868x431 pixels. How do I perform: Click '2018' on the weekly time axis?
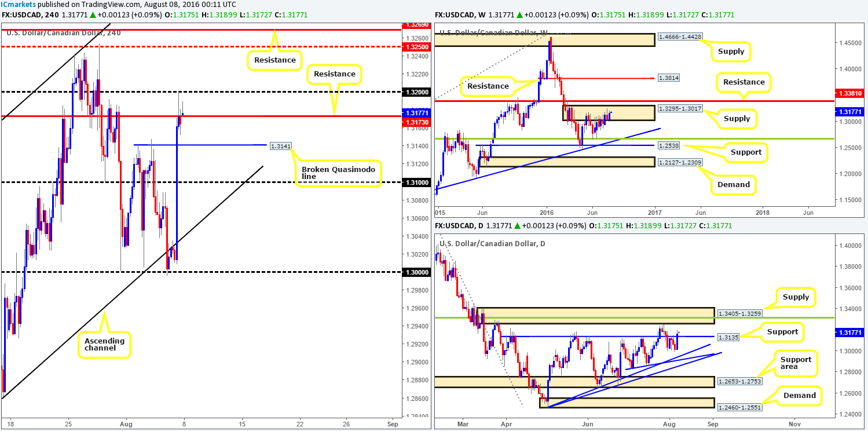[x=763, y=213]
